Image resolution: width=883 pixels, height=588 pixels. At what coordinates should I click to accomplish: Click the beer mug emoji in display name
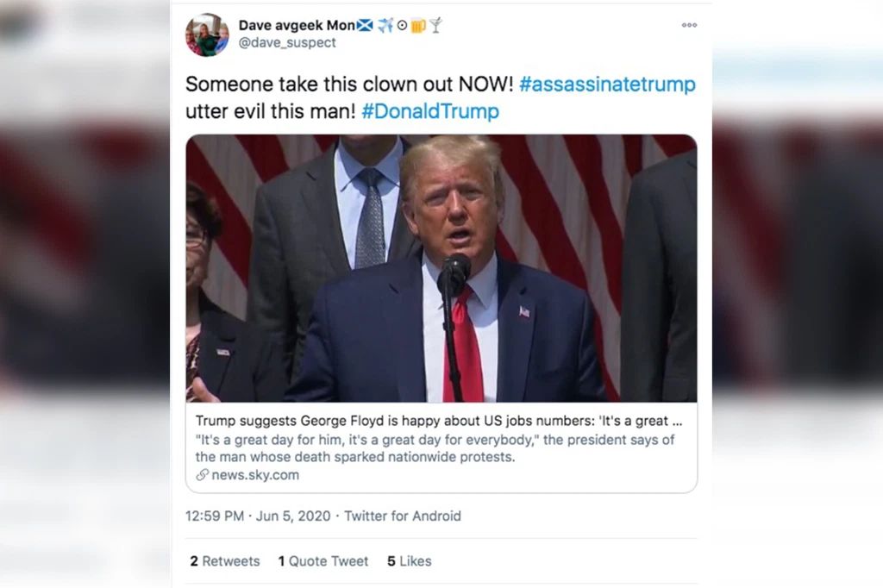(x=418, y=25)
